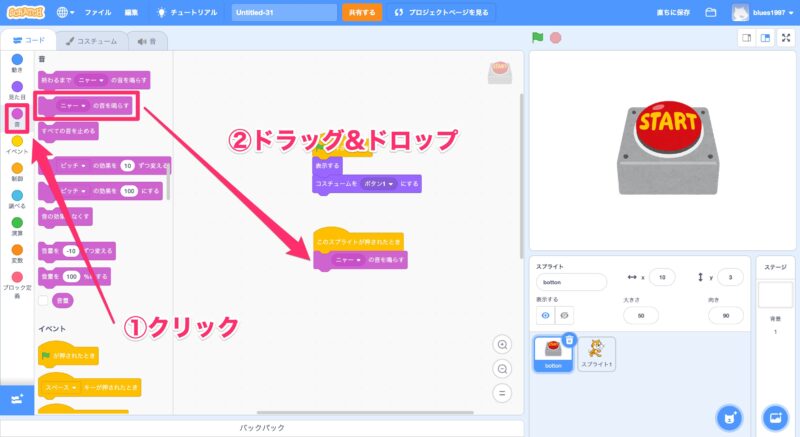Viewport: 800px width, 437px height.
Task: Show the sprite using the eye icon
Action: tap(545, 315)
